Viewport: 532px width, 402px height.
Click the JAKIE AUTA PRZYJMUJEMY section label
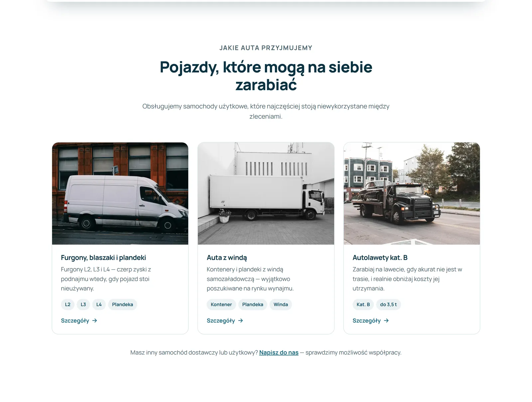[266, 48]
